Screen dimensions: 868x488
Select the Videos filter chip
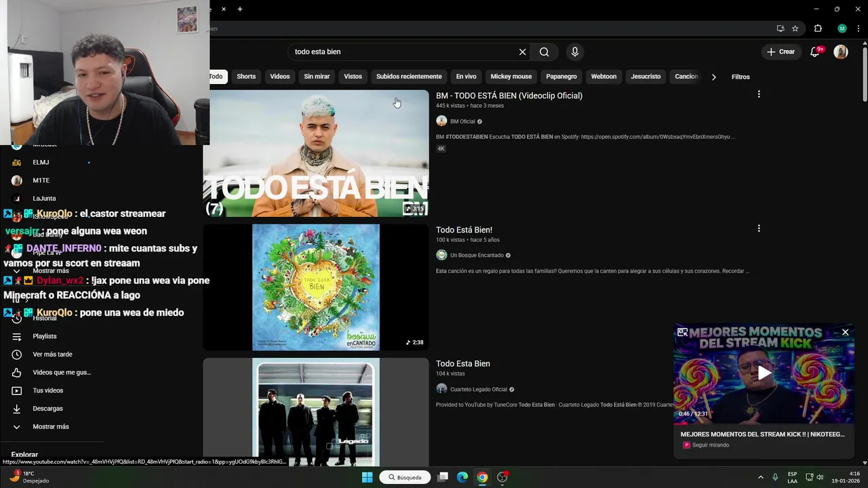(279, 77)
